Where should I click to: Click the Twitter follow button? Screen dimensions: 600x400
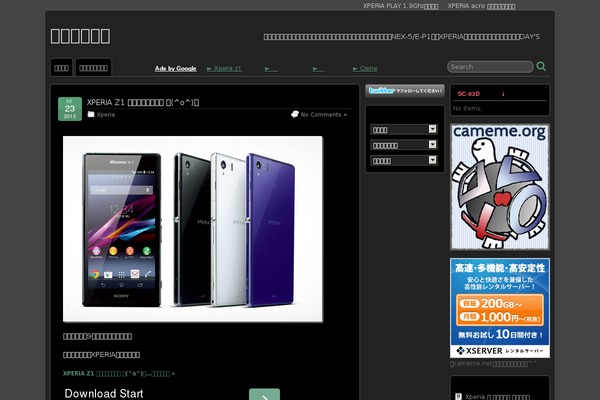click(405, 91)
